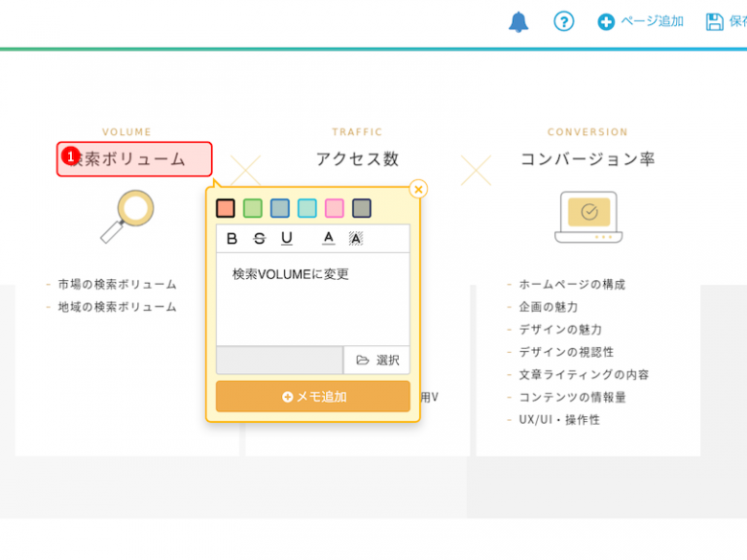The width and height of the screenshot is (747, 560).
Task: Click the highlighted 検索ボリューム heading
Action: click(134, 159)
